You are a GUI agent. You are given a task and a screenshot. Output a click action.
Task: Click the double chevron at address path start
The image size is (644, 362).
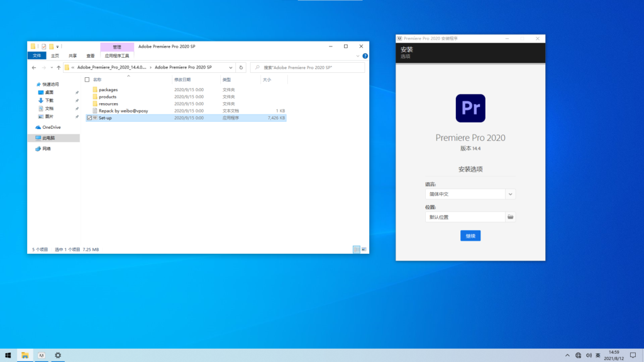73,67
